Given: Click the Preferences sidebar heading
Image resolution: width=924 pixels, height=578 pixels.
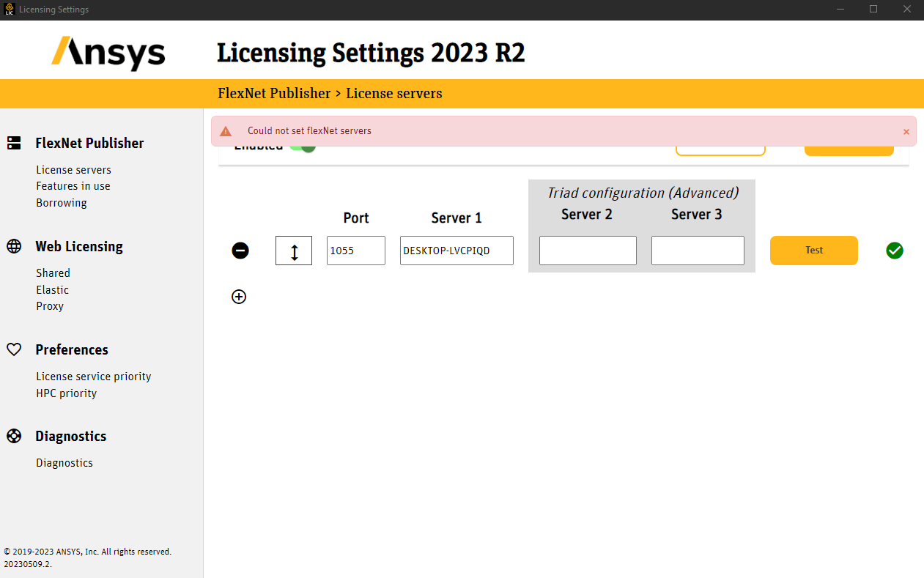Looking at the screenshot, I should tap(72, 349).
